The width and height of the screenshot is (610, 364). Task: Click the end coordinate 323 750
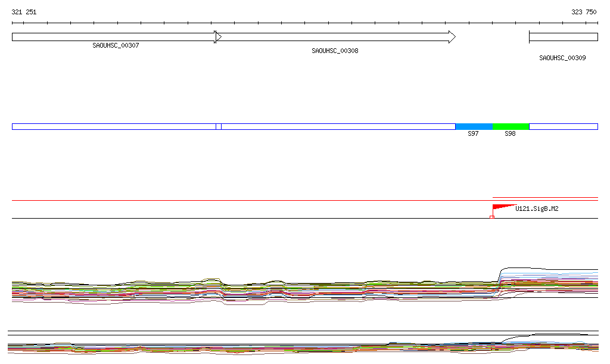[584, 12]
